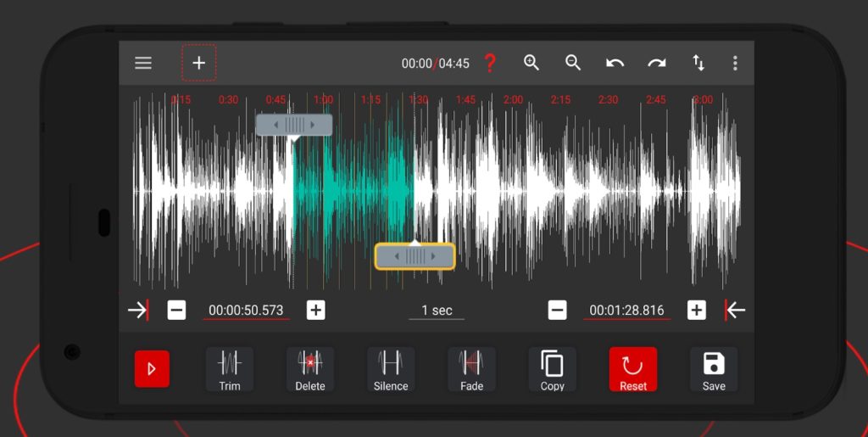This screenshot has height=437, width=868.
Task: Select the top start selection handle
Action: click(x=294, y=126)
